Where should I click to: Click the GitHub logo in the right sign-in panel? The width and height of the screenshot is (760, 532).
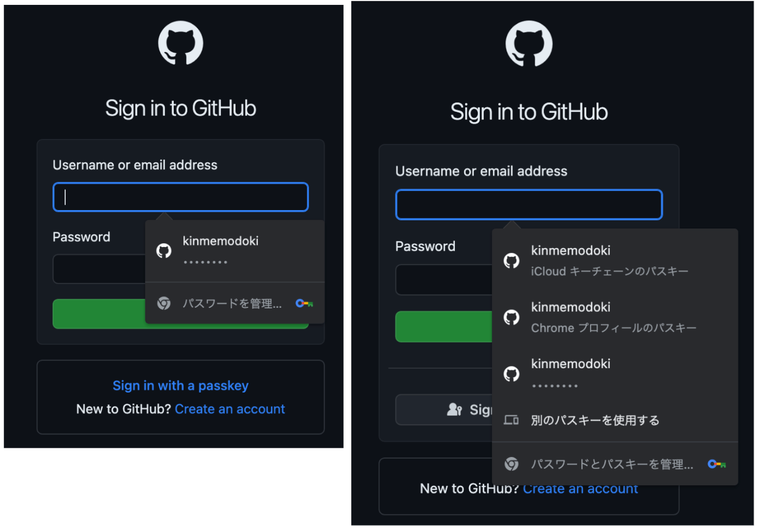529,44
